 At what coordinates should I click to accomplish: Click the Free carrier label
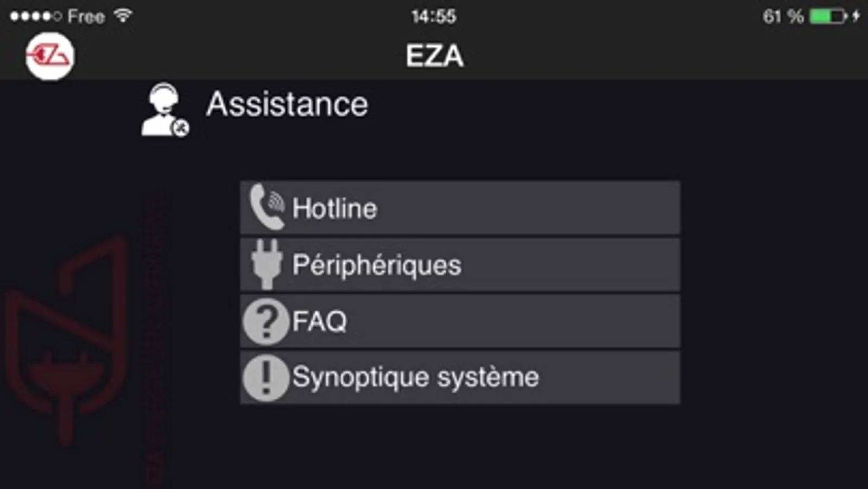[86, 16]
